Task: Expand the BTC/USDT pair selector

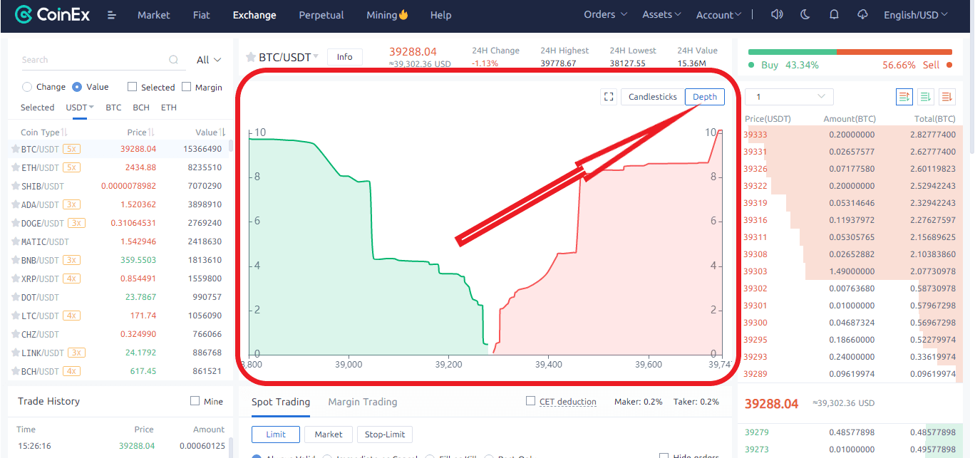Action: pos(289,57)
